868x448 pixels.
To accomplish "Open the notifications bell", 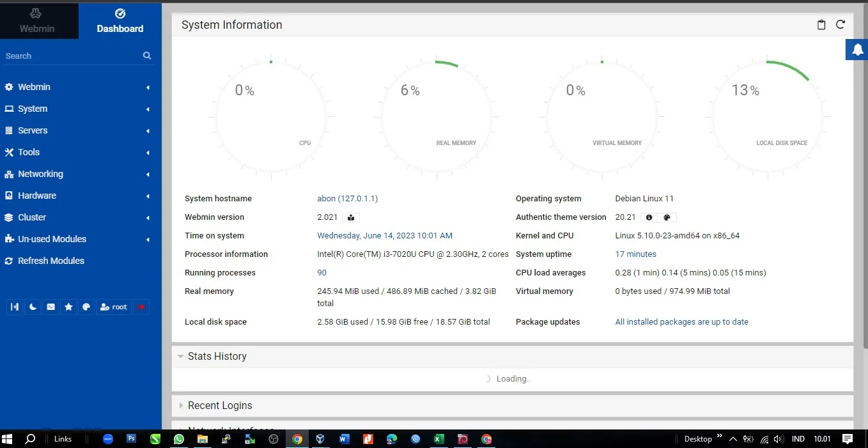I will point(856,49).
